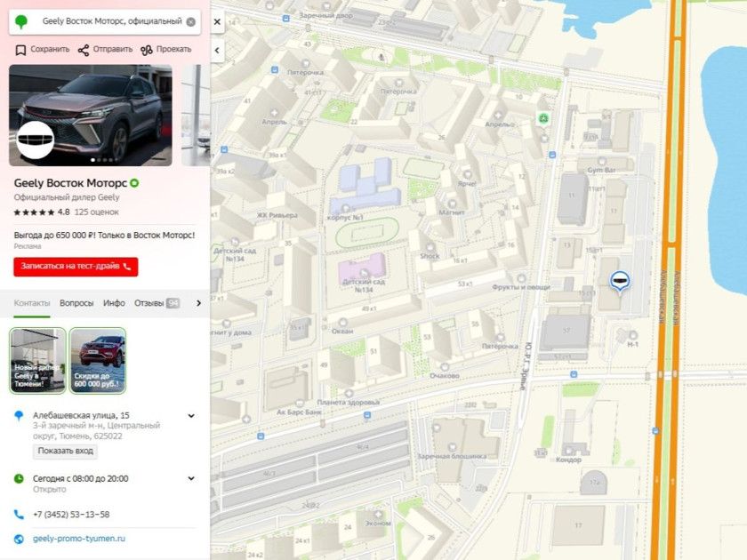
Task: Click the green verified badge by the name
Action: click(x=135, y=183)
